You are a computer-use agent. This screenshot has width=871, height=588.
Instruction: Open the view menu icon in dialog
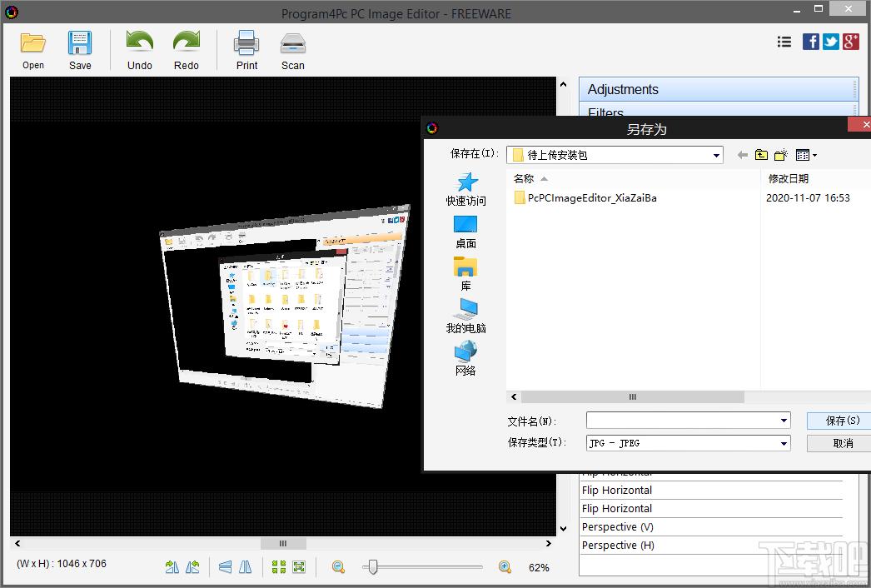(x=806, y=155)
